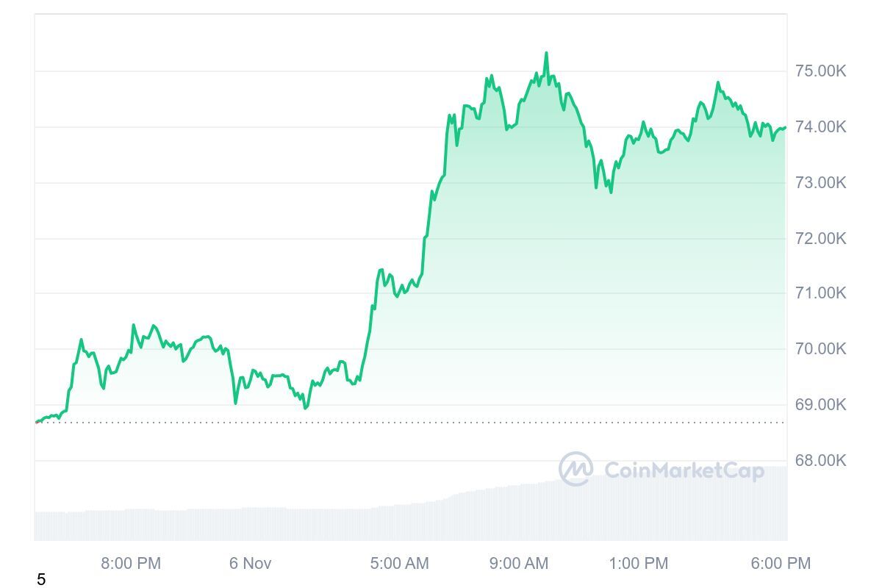
Task: Click the number 5 below the chart
Action: pos(41,580)
